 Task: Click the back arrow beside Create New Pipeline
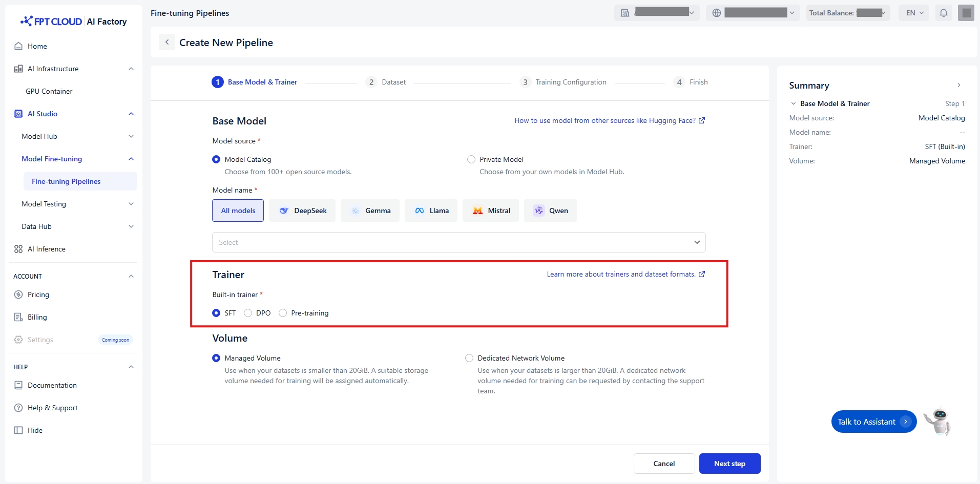pos(167,42)
